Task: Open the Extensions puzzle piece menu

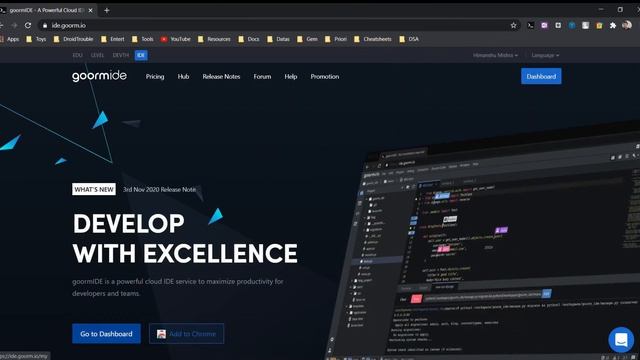Action: coord(613,25)
